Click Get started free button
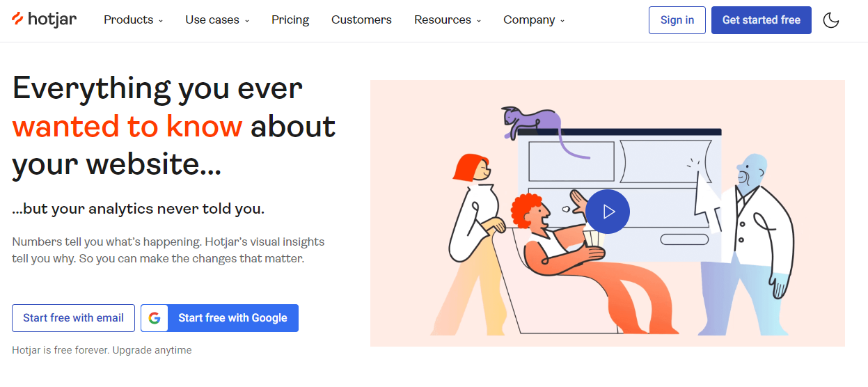 (x=762, y=20)
